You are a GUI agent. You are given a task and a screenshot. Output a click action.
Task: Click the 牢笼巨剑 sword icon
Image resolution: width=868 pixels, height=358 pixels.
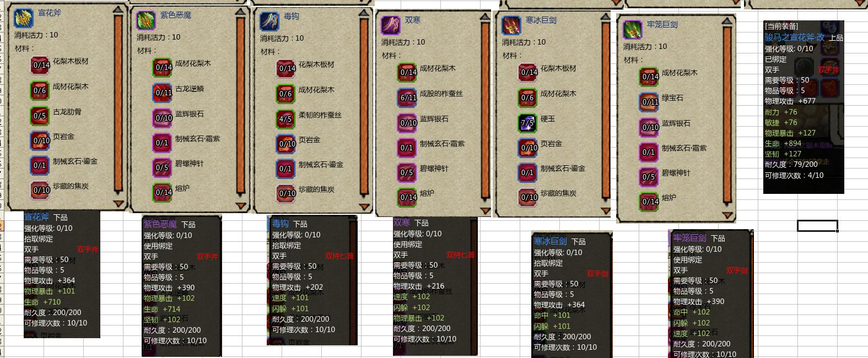tap(633, 29)
